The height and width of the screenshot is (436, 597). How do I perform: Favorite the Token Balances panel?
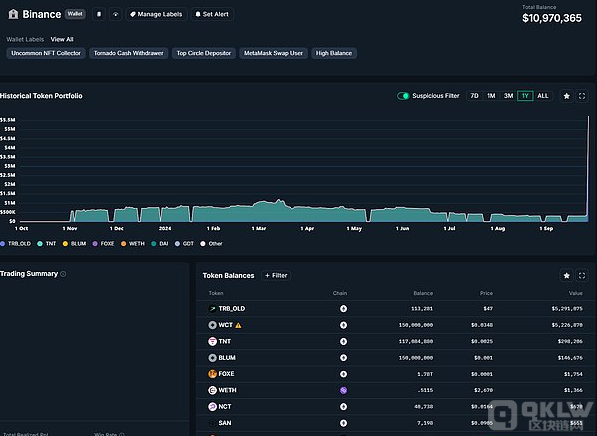pyautogui.click(x=567, y=276)
